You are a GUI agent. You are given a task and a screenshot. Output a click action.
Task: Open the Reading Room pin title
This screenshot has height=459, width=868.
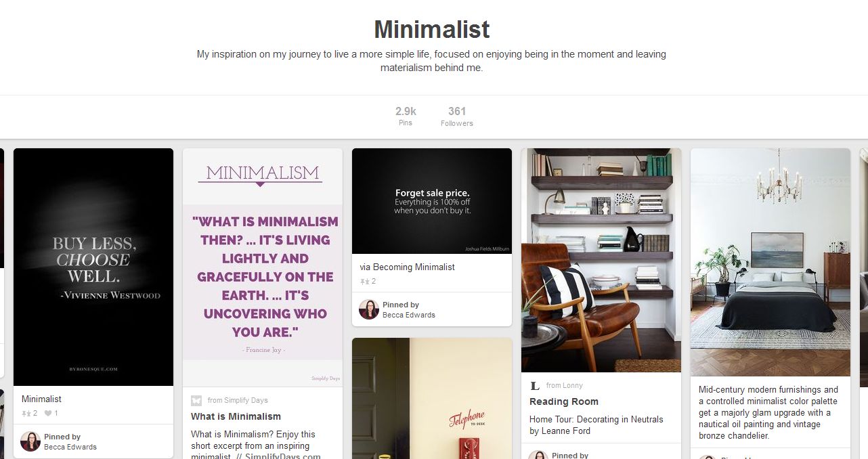pos(564,401)
